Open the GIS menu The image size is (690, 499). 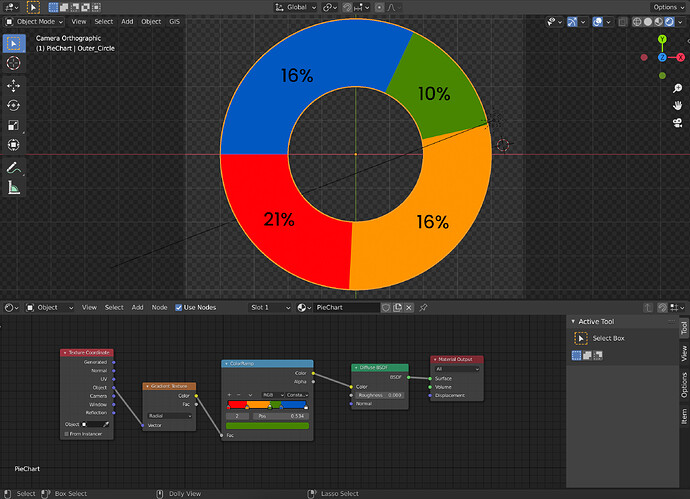coord(175,22)
